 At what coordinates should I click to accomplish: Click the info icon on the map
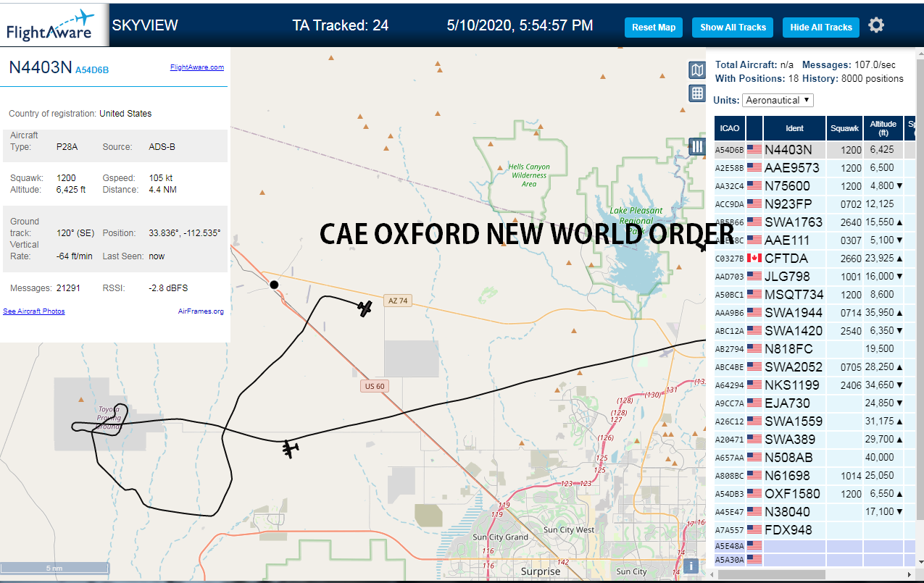click(691, 566)
